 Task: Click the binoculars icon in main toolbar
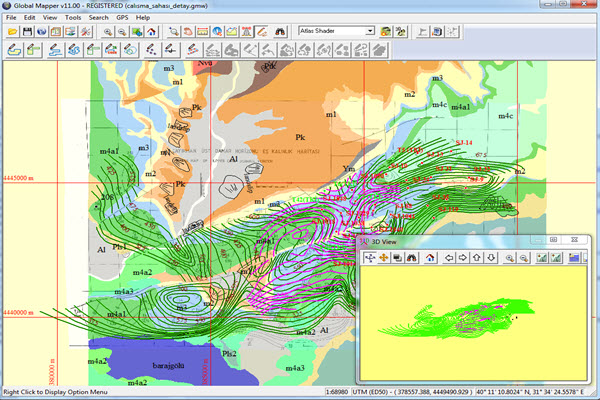coord(280,32)
